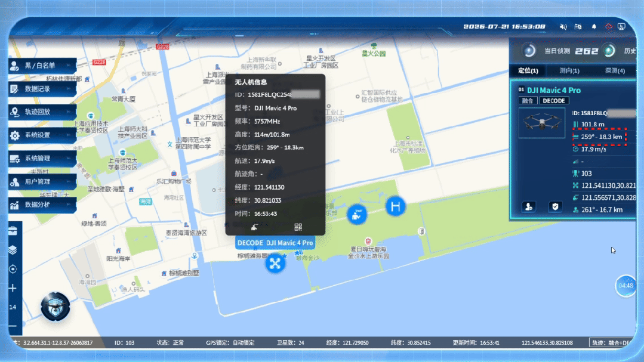This screenshot has width=644, height=362.
Task: Click the pilot icon in drone popup
Action: pos(254,227)
